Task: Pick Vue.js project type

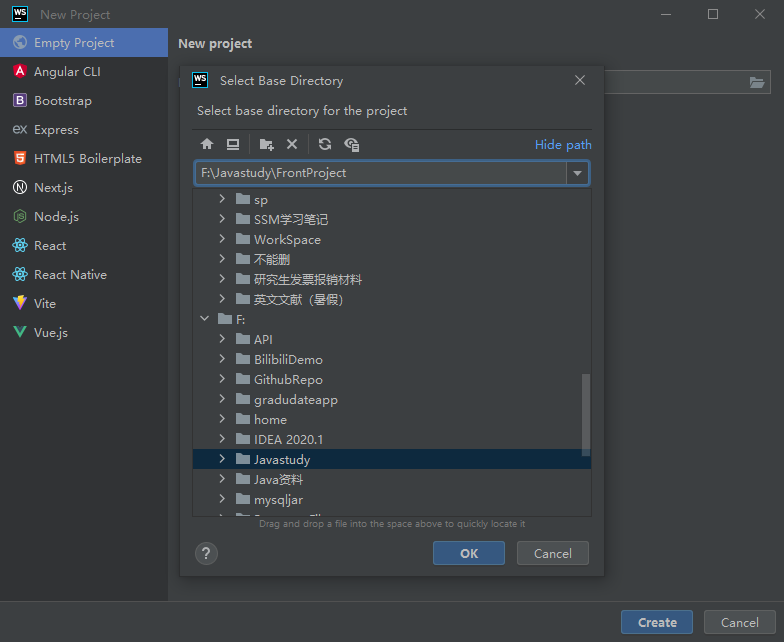Action: (x=84, y=332)
